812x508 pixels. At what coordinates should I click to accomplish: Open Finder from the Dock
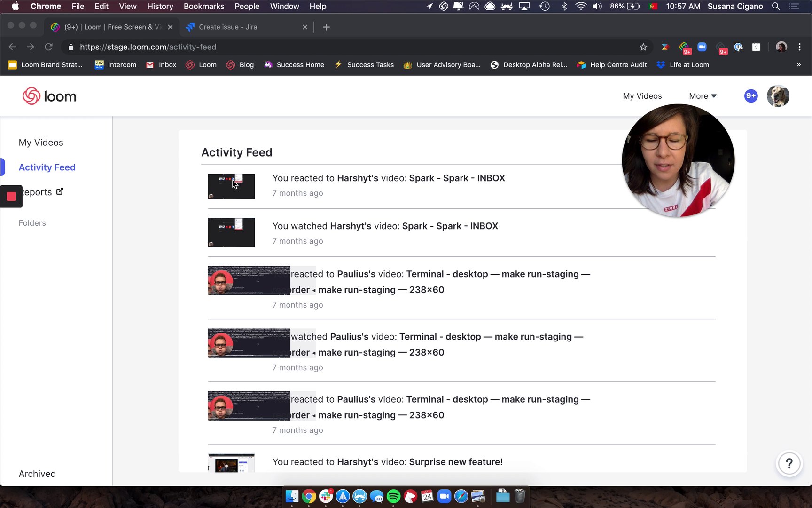[292, 496]
